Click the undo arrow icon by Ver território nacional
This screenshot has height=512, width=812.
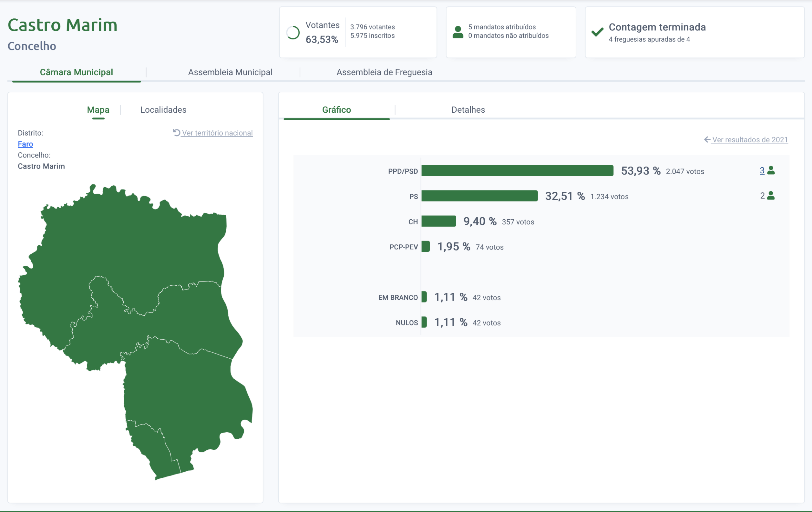coord(176,133)
